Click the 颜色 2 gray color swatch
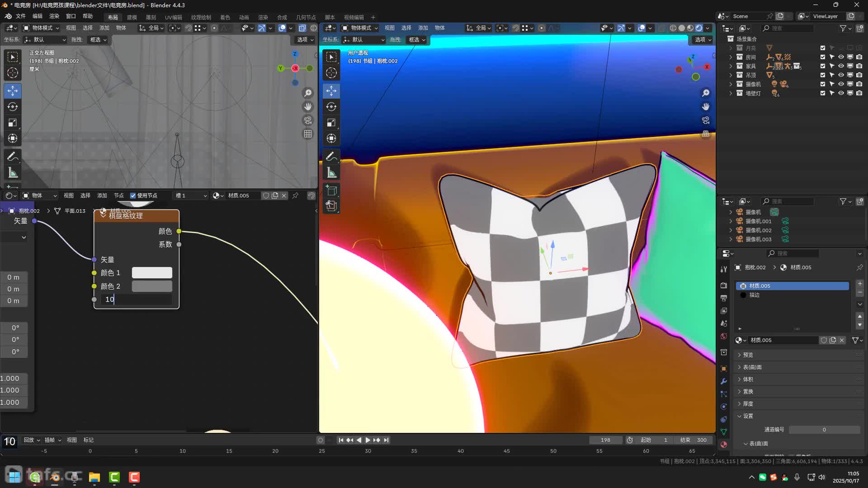Screen dimensions: 868x488 pyautogui.click(x=152, y=286)
